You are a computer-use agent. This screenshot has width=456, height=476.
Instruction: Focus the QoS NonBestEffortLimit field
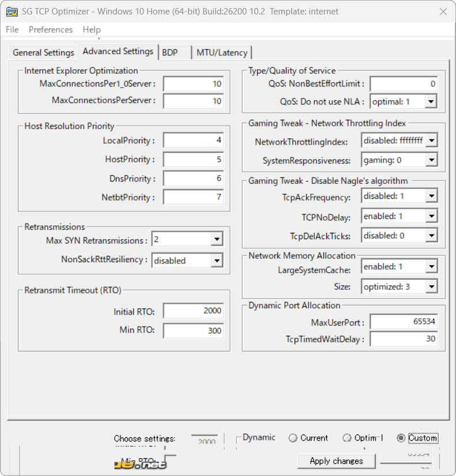(x=404, y=84)
